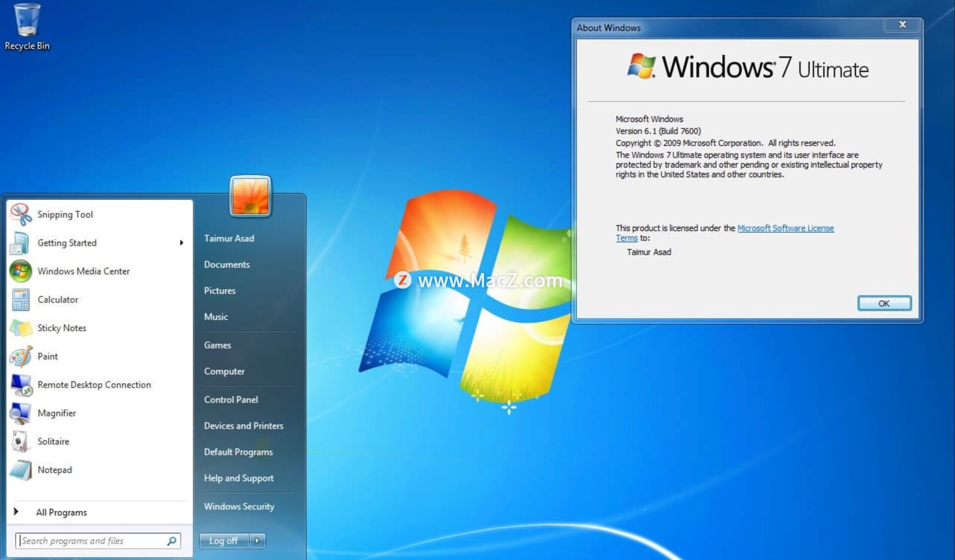Open Control Panel from Start menu
The image size is (955, 560).
click(x=231, y=399)
